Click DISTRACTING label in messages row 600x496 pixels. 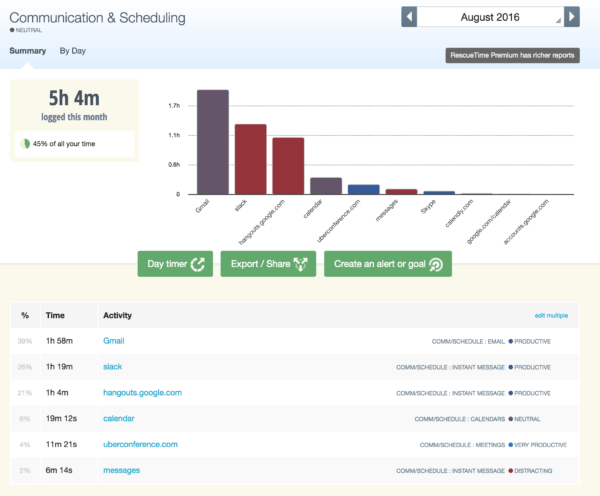point(533,471)
